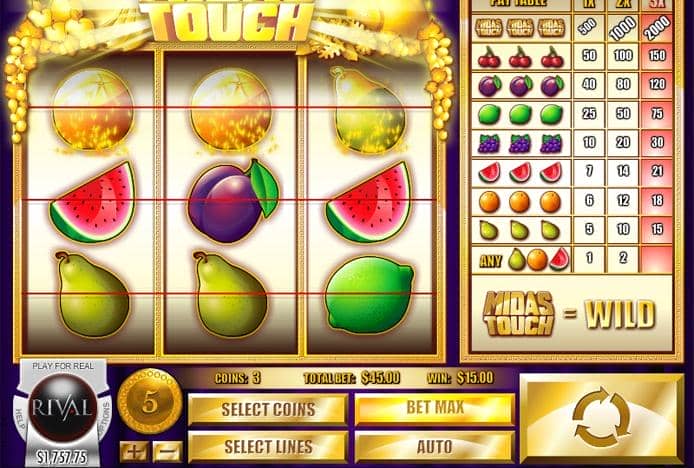Click the Rival logo orb
Image resolution: width=694 pixels, height=468 pixels.
point(62,407)
